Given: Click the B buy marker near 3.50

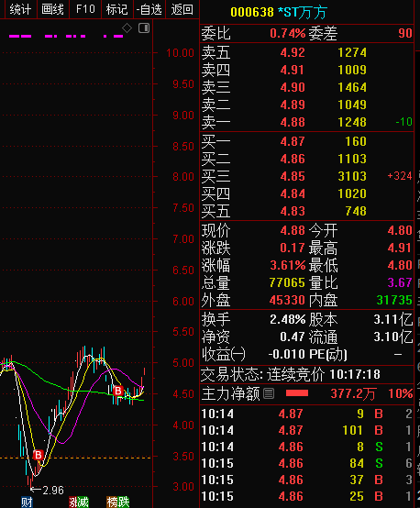Looking at the screenshot, I should [39, 455].
